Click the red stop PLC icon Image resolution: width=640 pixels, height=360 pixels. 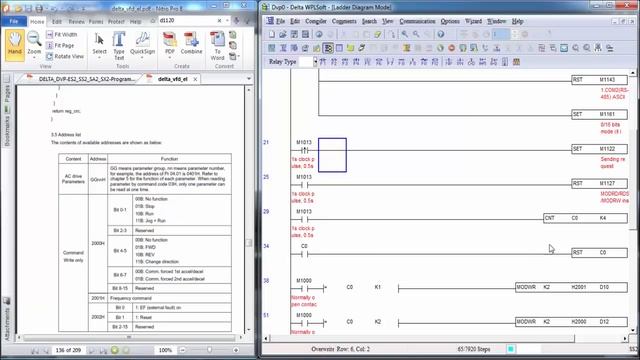pyautogui.click(x=451, y=48)
